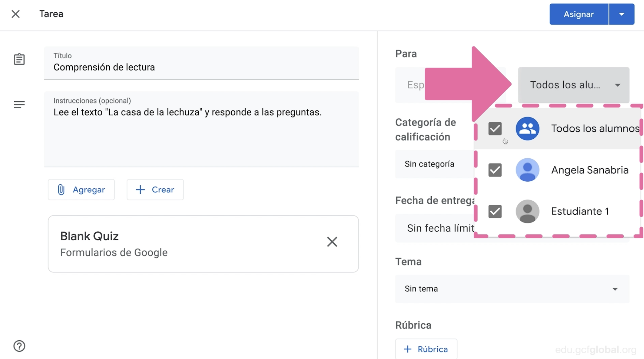Click the Todos los alumnos group avatar

(x=527, y=129)
